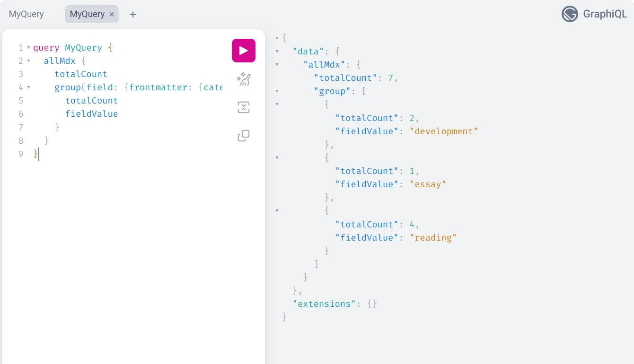
Task: Click "totalCount" on line 3 of the query
Action: click(81, 74)
